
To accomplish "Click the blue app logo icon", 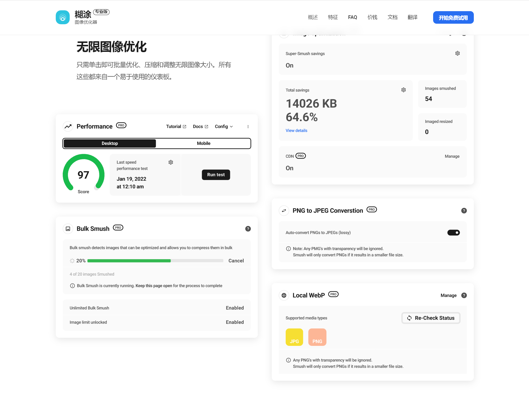I will click(63, 17).
